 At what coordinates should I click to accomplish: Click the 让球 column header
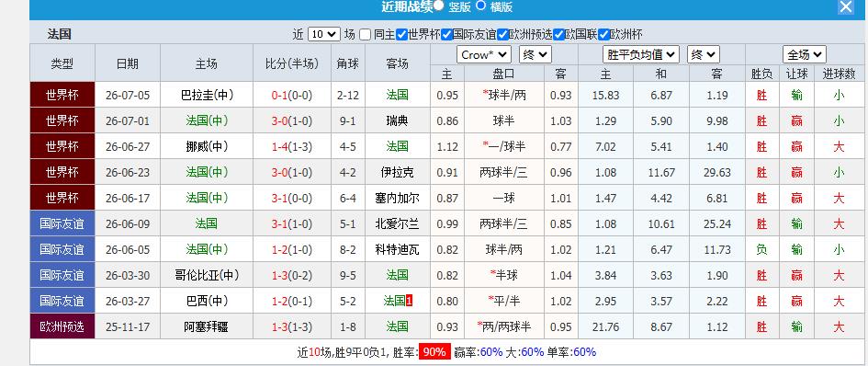tap(796, 74)
